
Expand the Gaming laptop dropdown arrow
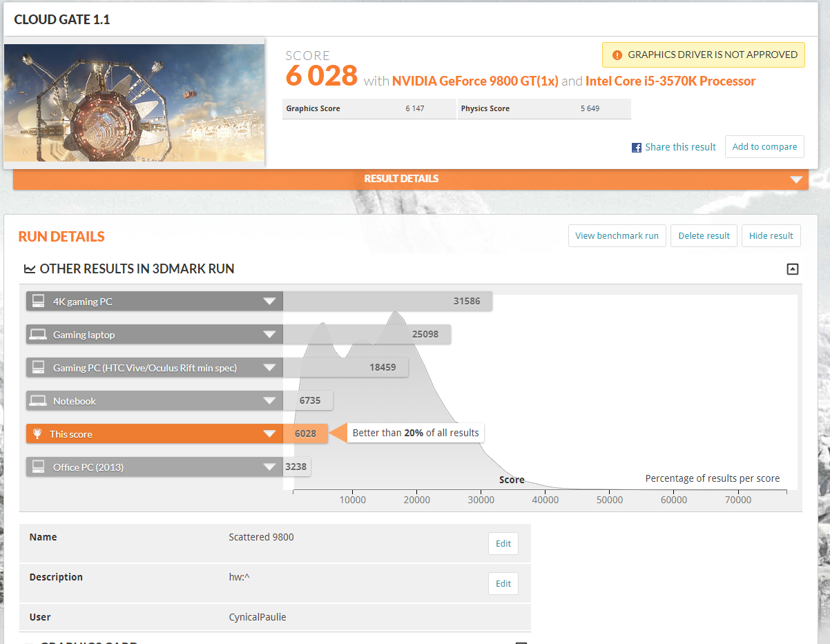point(269,335)
